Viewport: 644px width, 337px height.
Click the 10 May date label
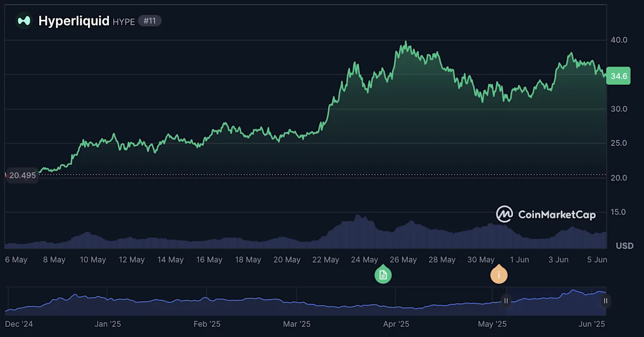pyautogui.click(x=93, y=260)
